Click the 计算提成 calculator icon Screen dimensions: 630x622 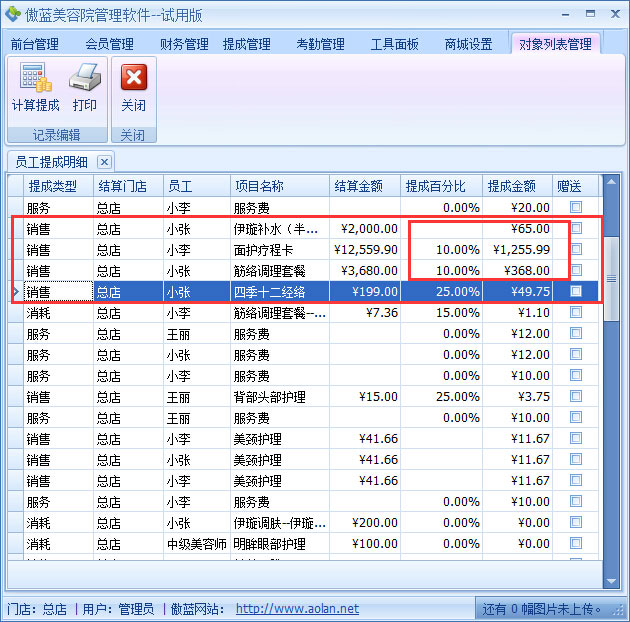click(x=35, y=78)
